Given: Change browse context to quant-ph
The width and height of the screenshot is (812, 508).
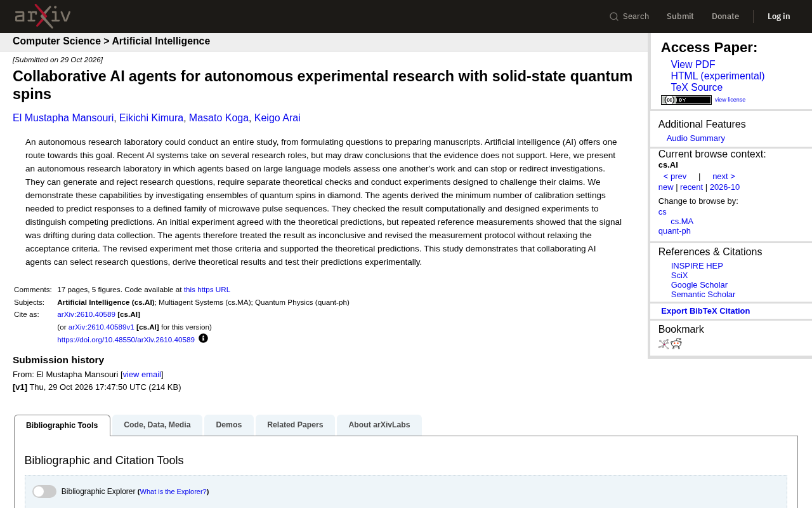Looking at the screenshot, I should 674,231.
